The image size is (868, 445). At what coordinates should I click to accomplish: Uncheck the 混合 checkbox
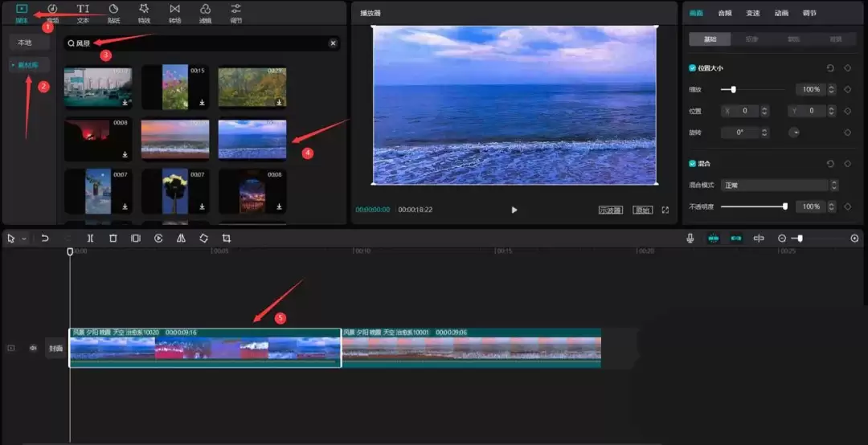pyautogui.click(x=693, y=164)
